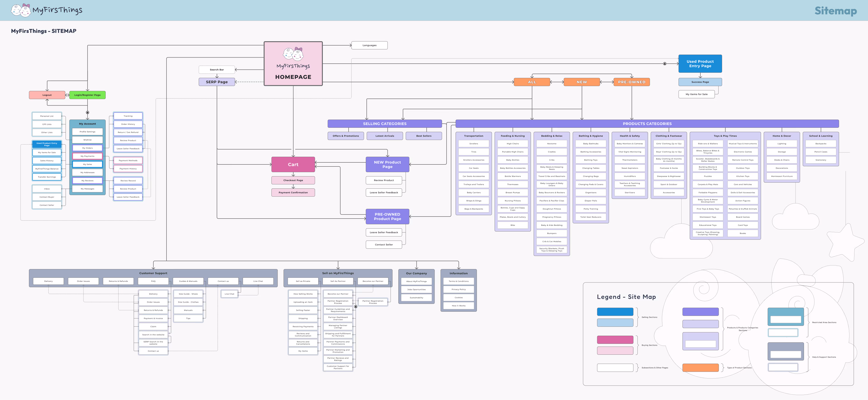The width and height of the screenshot is (868, 400).
Task: Click the Logout box
Action: (47, 95)
